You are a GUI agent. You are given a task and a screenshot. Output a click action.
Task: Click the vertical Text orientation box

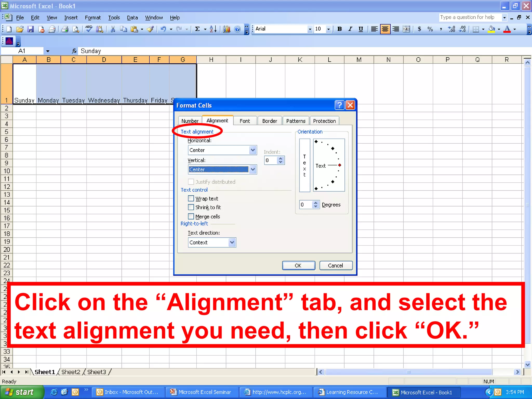305,165
